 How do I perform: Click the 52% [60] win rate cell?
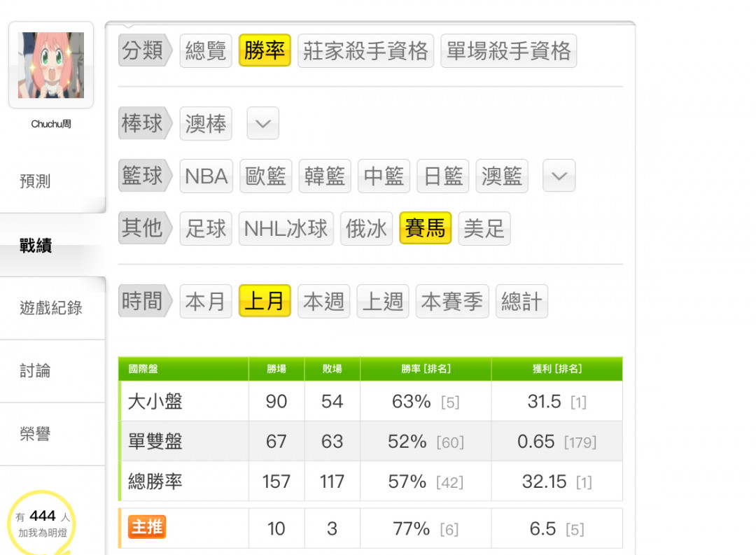click(426, 441)
